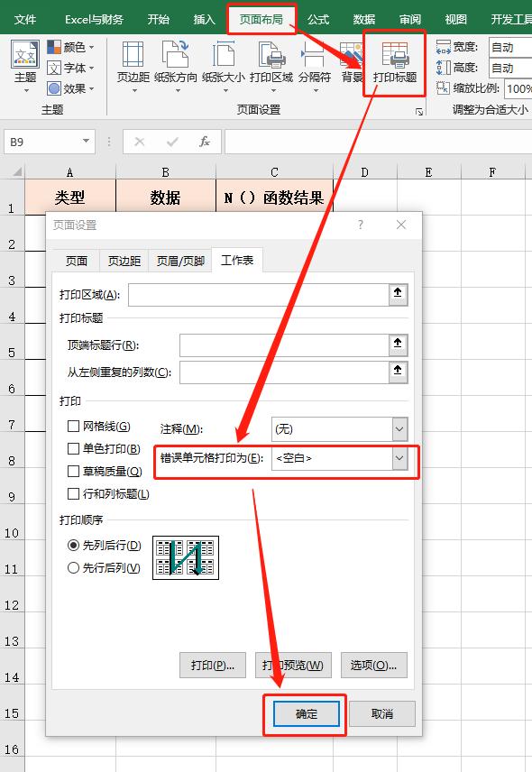Switch to the 数据 ribbon tab
Viewport: 532px width, 772px height.
(364, 19)
